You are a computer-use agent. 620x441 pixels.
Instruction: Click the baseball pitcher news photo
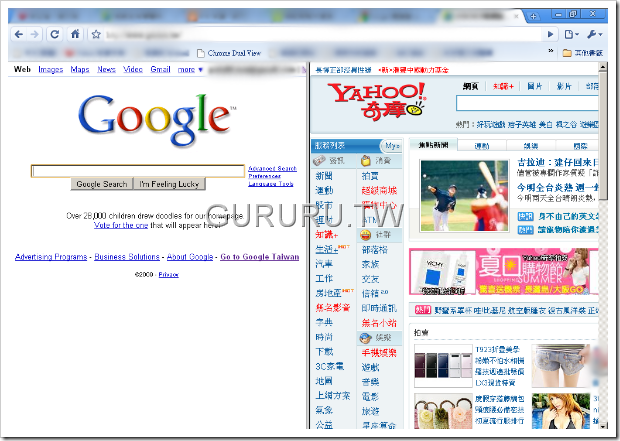pyautogui.click(x=464, y=196)
